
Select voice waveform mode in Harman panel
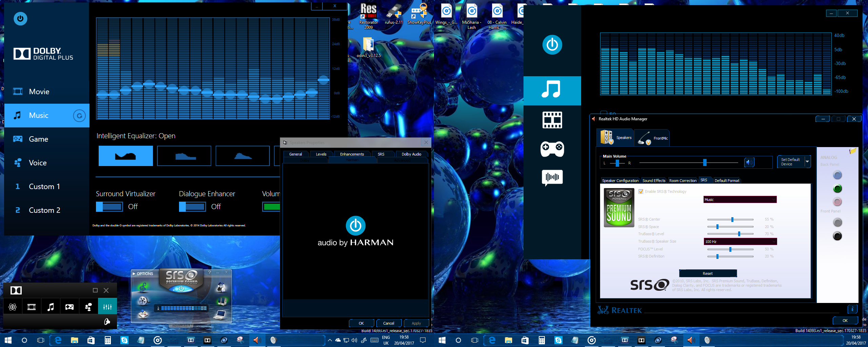tap(552, 178)
